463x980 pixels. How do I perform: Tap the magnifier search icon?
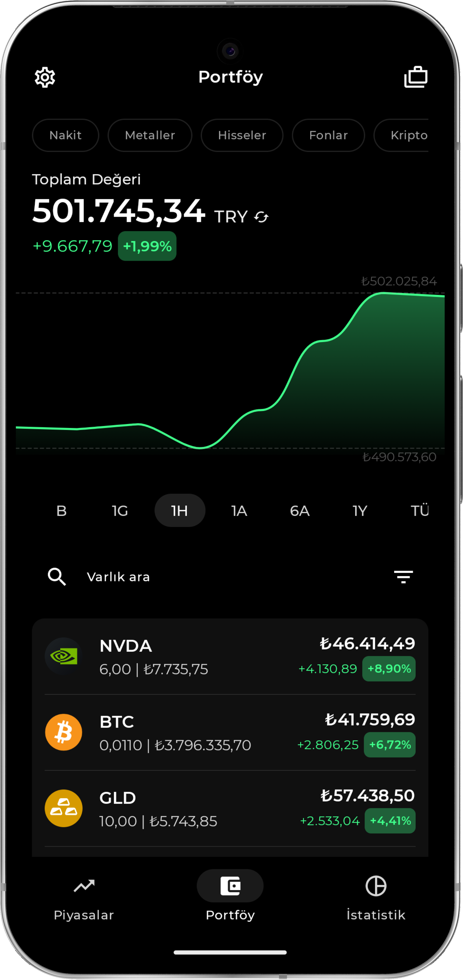click(x=57, y=577)
